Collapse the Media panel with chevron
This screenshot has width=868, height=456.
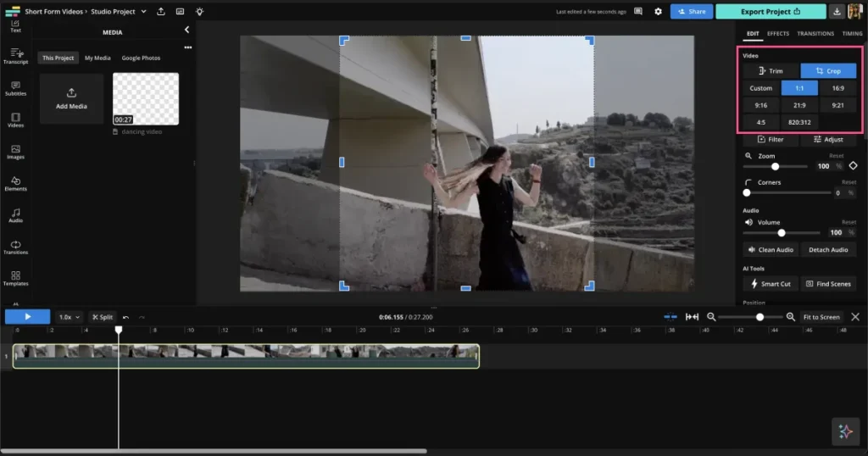tap(187, 31)
